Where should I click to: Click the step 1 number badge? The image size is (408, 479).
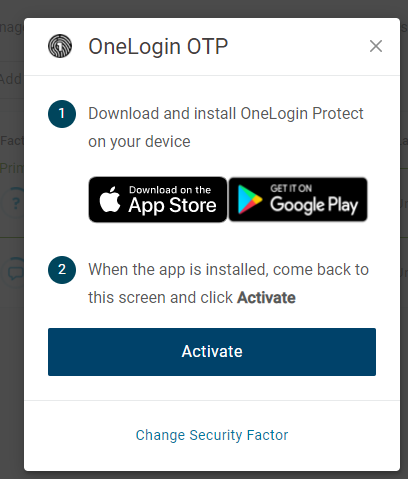62,114
